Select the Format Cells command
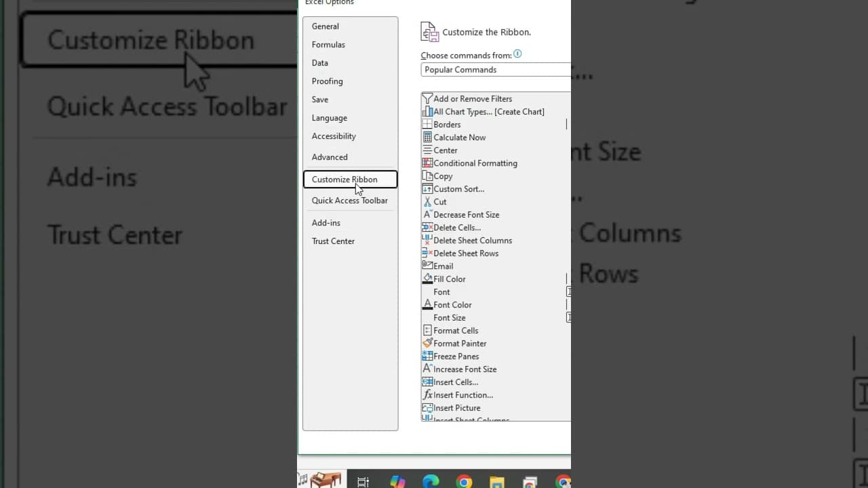Image resolution: width=868 pixels, height=488 pixels. click(x=495, y=331)
